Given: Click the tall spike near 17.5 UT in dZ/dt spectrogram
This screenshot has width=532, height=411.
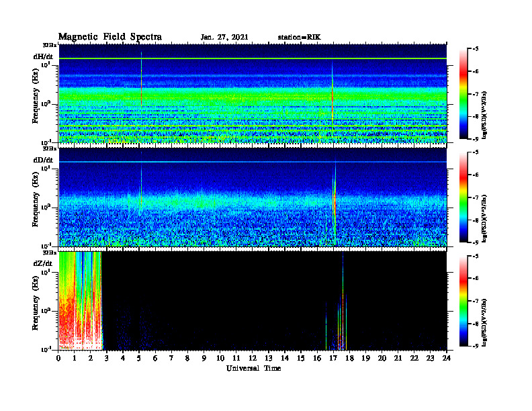Looking at the screenshot, I should (x=343, y=301).
